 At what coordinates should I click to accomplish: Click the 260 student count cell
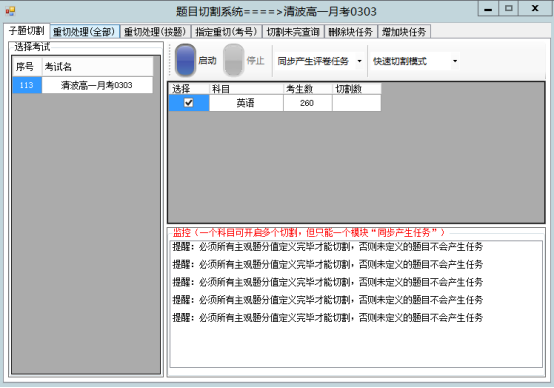[307, 103]
